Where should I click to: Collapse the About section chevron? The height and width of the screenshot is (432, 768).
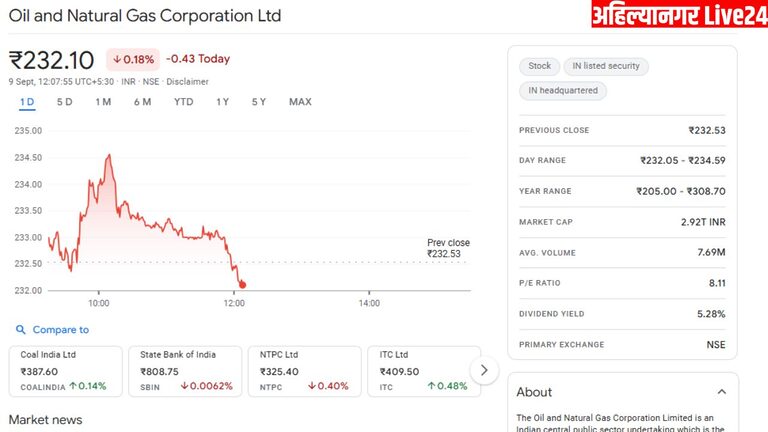[722, 392]
